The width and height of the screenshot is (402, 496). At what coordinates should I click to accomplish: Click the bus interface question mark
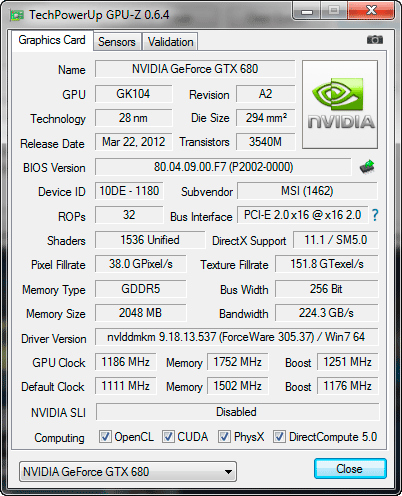point(375,215)
